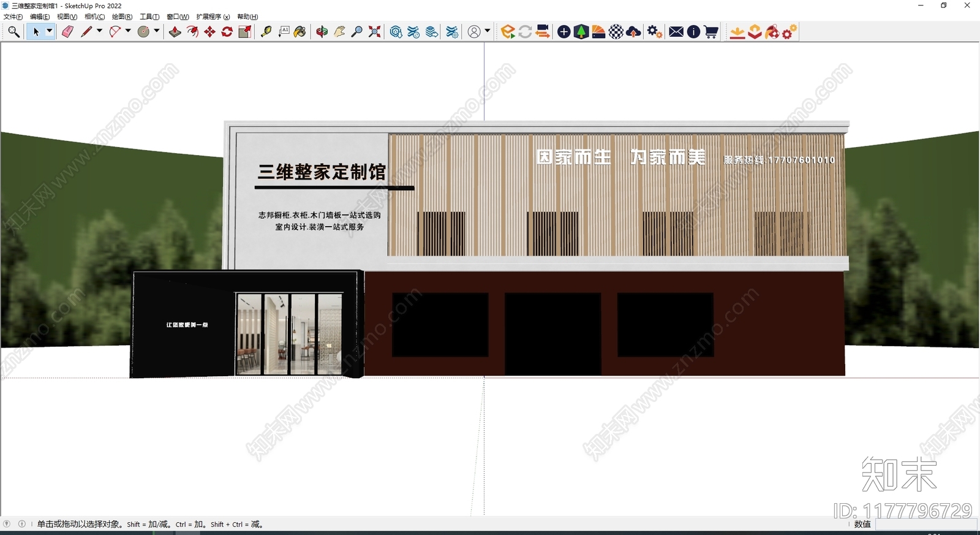The width and height of the screenshot is (980, 535).
Task: Click the Search SketchUp magnifier icon
Action: click(x=13, y=32)
